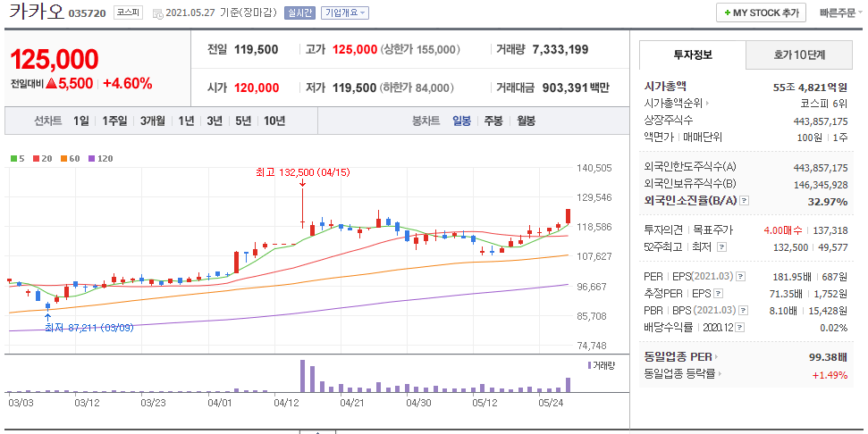Click the 최고 132,500 (04/15) chart marker

pos(303,172)
